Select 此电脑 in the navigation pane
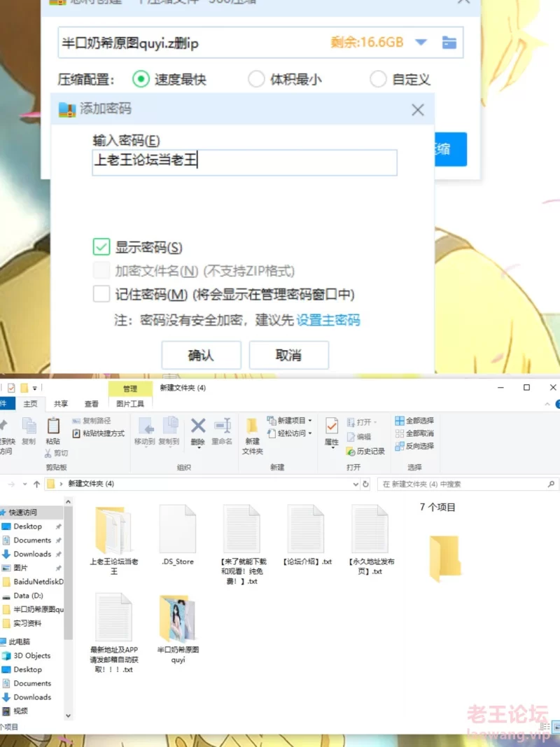 tap(19, 642)
